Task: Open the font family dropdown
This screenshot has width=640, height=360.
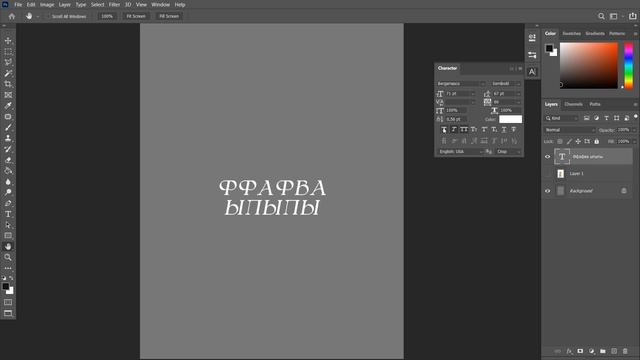Action: coord(461,84)
